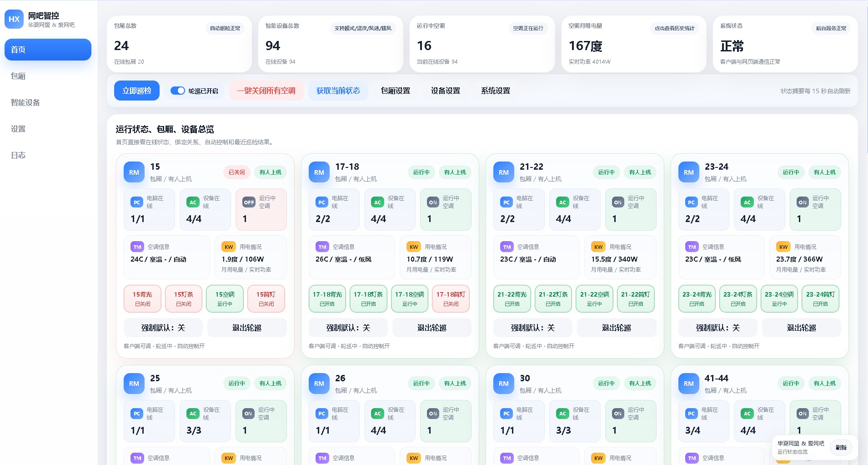Click the 立即巡检 button
The width and height of the screenshot is (868, 465).
click(x=137, y=91)
